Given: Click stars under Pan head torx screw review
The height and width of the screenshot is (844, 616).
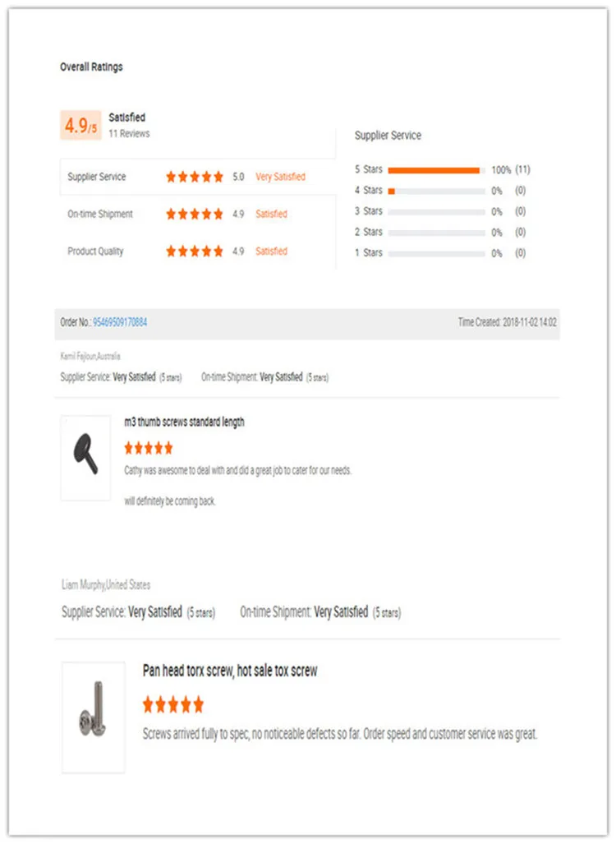Looking at the screenshot, I should (173, 704).
